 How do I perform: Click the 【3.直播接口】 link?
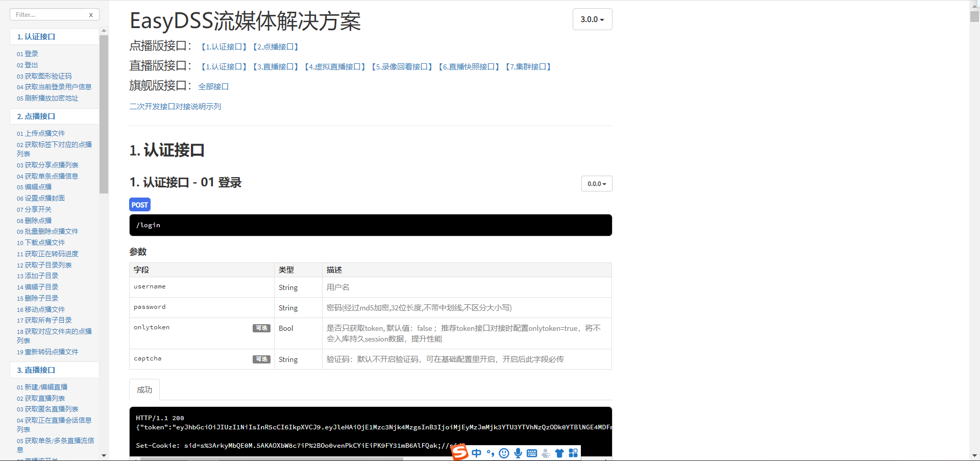(276, 67)
